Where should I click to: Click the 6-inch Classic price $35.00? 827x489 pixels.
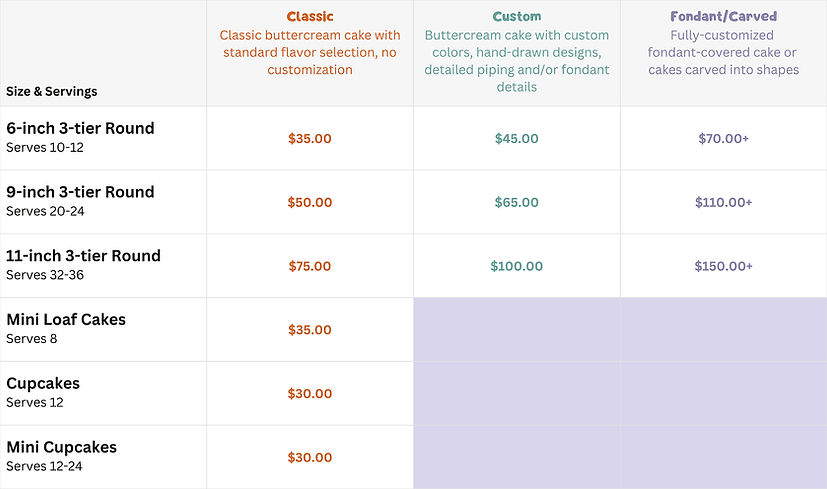pyautogui.click(x=310, y=139)
